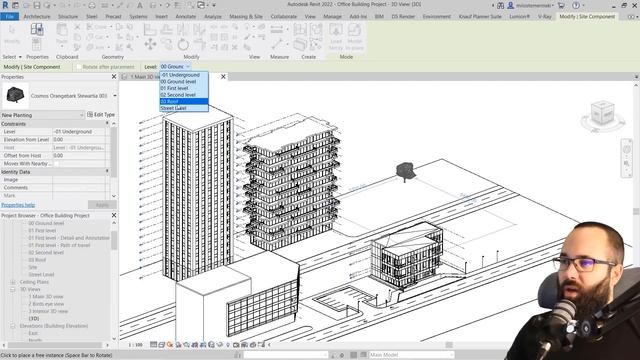Switch to the Annotate ribbon tab

point(186,16)
